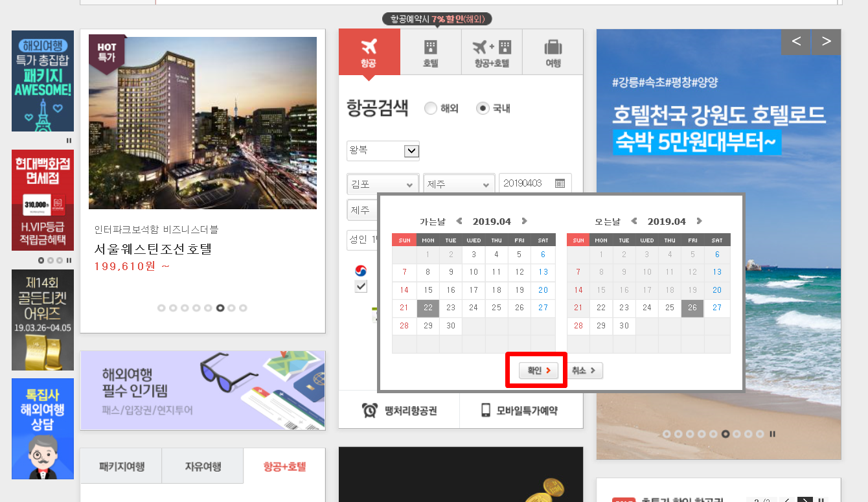The image size is (868, 502).
Task: Pause the 현대백화점 banner rotation
Action: (x=69, y=260)
